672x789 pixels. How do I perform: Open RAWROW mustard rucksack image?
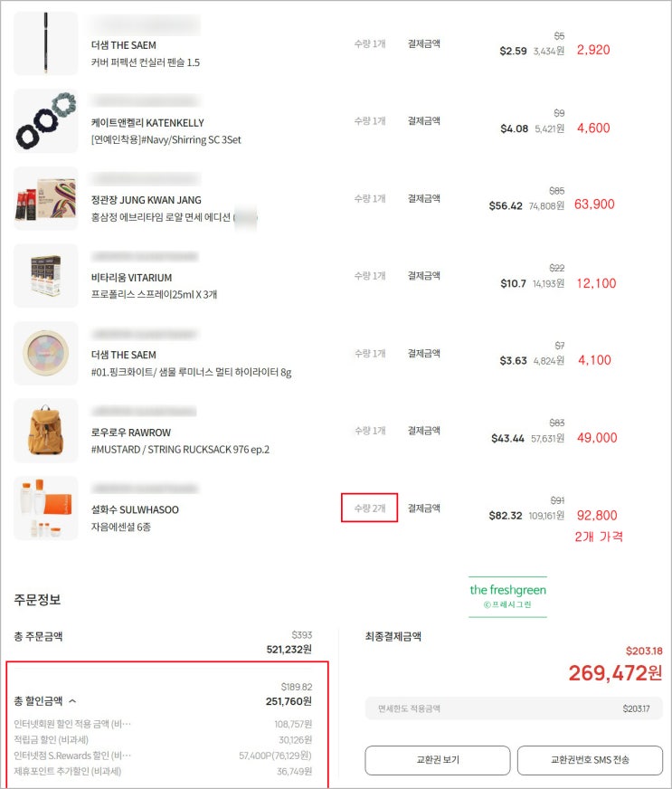tap(46, 431)
